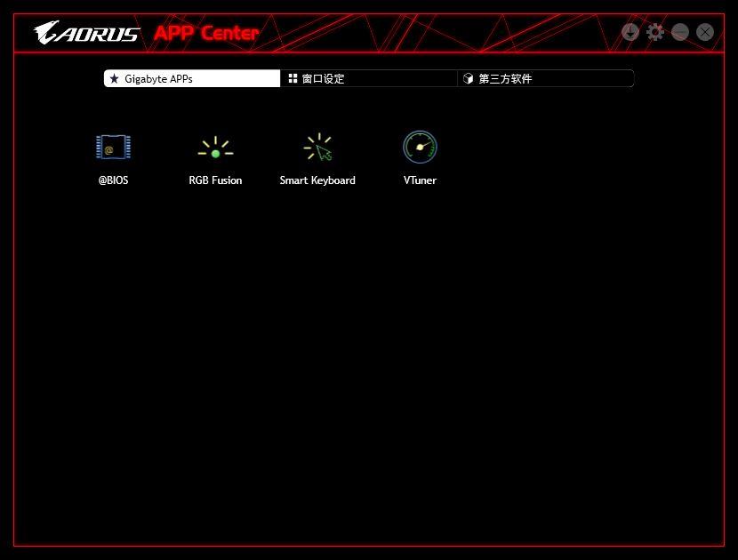Open the RGB Fusion app icon

215,148
